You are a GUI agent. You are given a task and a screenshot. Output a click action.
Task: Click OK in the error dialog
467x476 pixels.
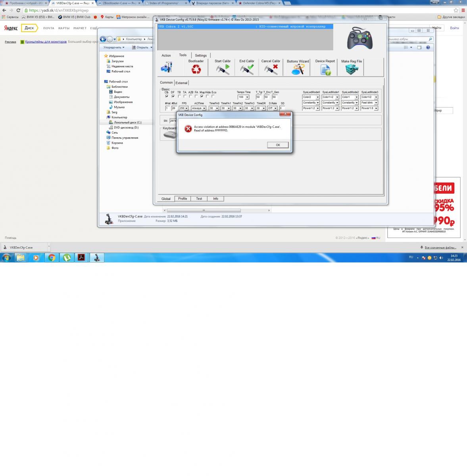click(x=278, y=145)
